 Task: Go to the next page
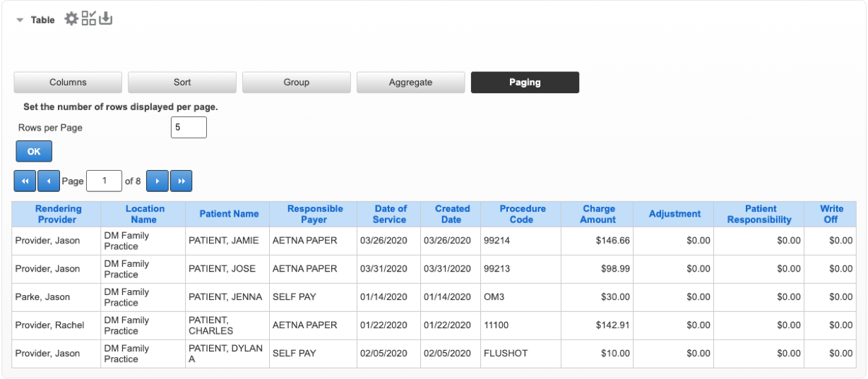157,181
